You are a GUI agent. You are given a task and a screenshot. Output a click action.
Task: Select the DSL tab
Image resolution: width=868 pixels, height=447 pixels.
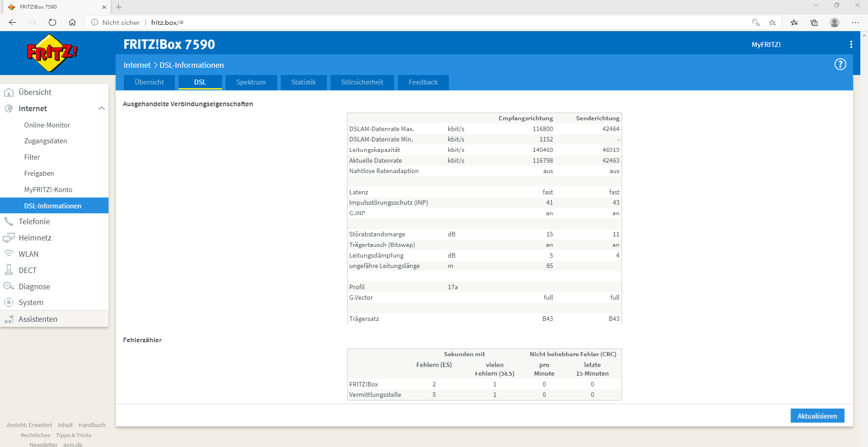[x=200, y=82]
